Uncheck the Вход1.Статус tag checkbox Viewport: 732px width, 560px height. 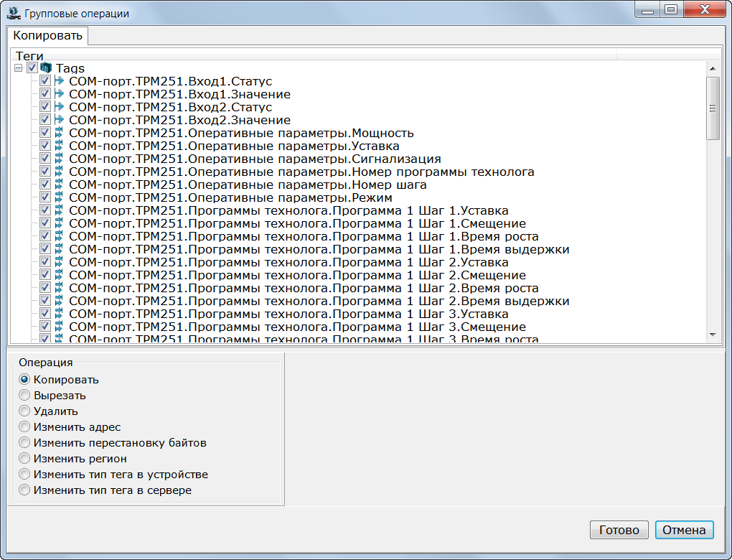coord(44,81)
